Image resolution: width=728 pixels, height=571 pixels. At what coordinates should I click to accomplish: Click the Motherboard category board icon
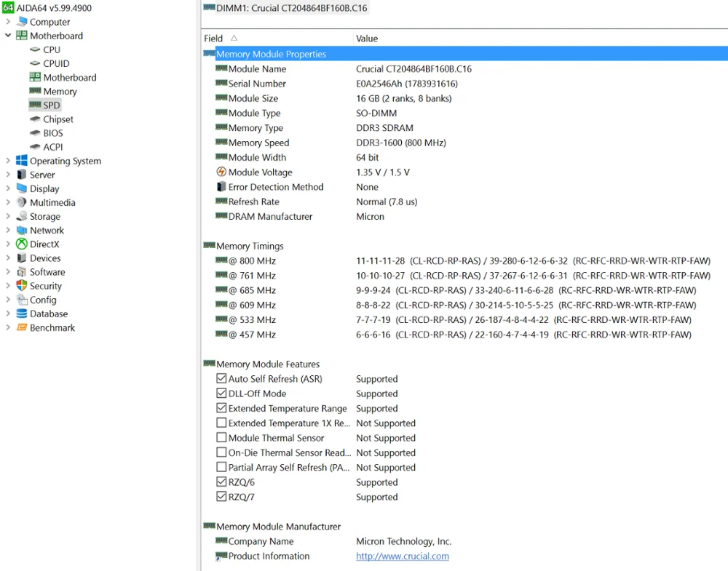tap(21, 35)
